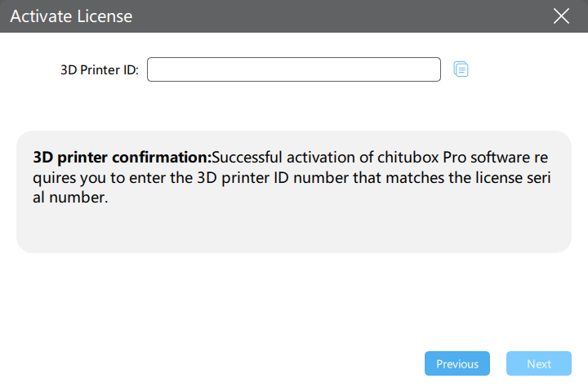Image resolution: width=588 pixels, height=392 pixels.
Task: Paste the printer ID using the blue document icon
Action: [461, 69]
